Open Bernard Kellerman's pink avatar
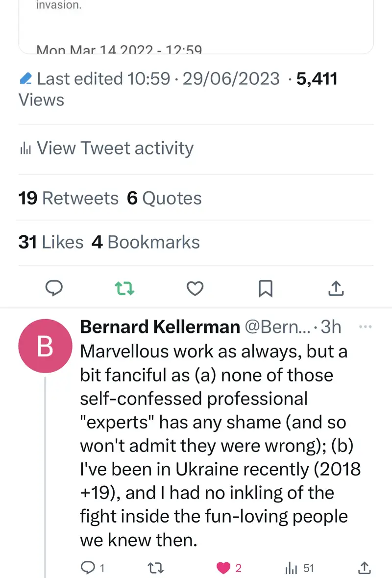Viewport: 392px width, 578px height. 45,347
